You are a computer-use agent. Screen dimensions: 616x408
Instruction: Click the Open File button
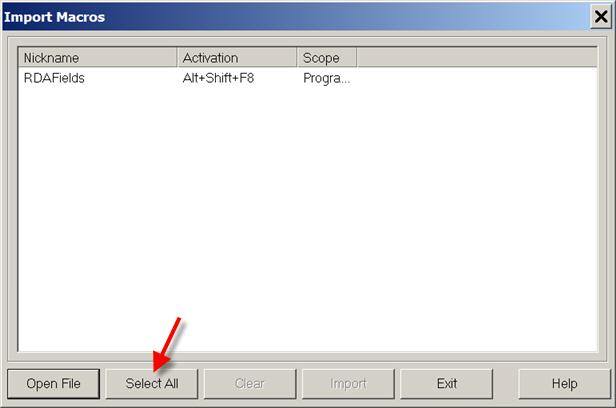point(53,384)
